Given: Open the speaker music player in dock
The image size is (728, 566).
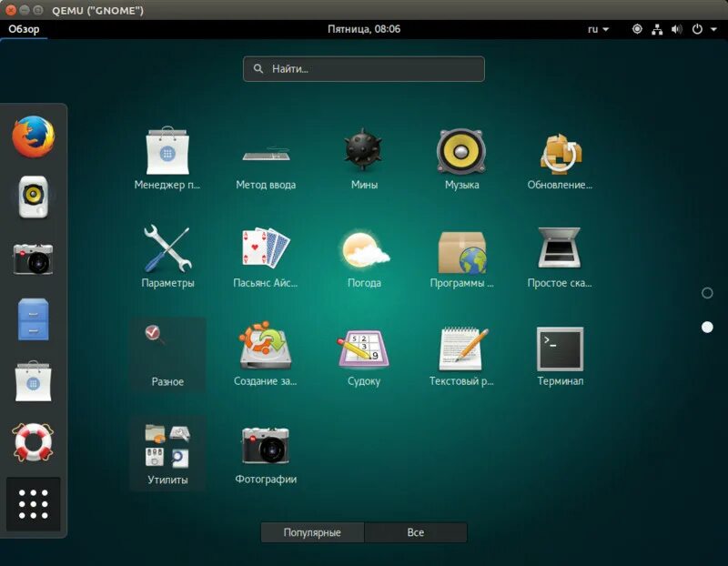Looking at the screenshot, I should [x=33, y=197].
